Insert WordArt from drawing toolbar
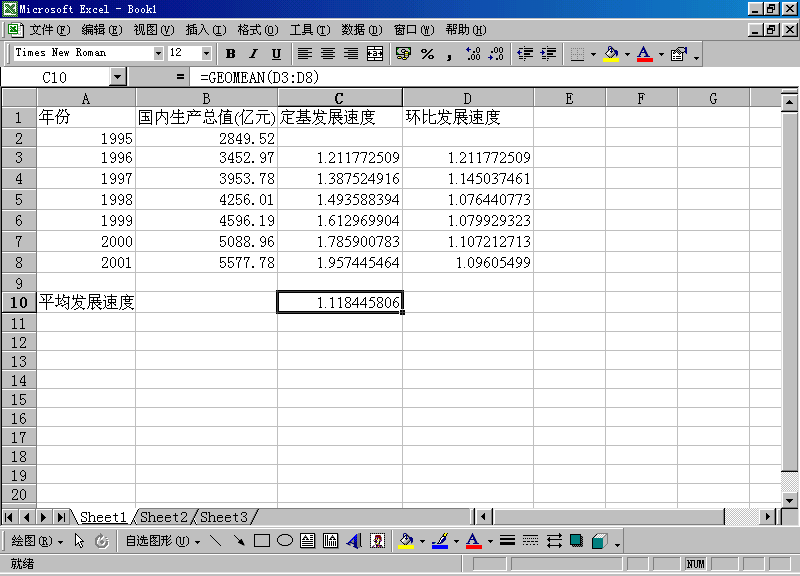This screenshot has width=800, height=576. pyautogui.click(x=353, y=541)
